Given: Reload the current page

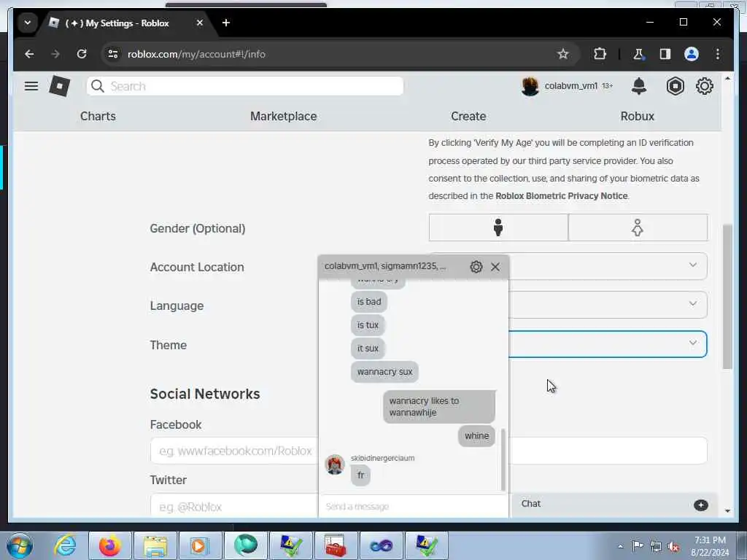Looking at the screenshot, I should (x=82, y=54).
